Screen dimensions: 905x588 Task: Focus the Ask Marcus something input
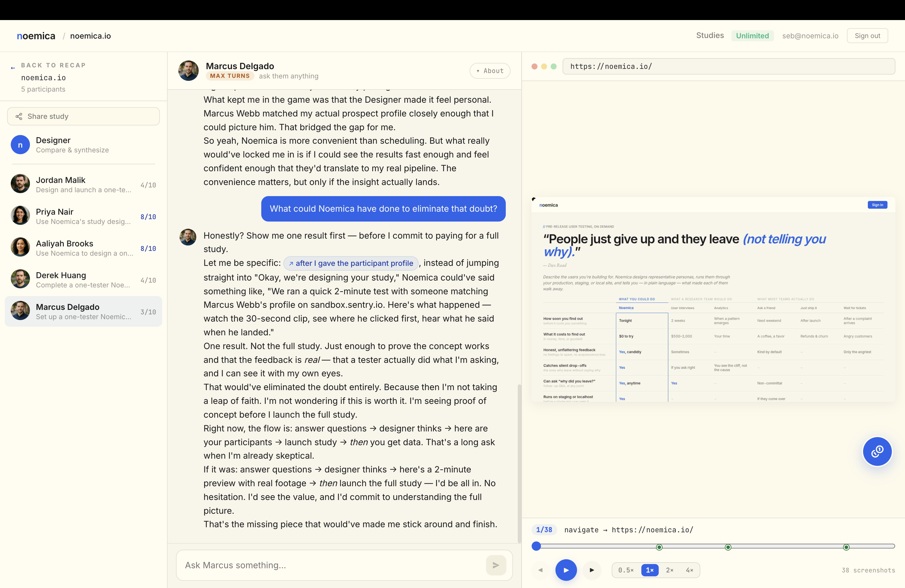[331, 565]
